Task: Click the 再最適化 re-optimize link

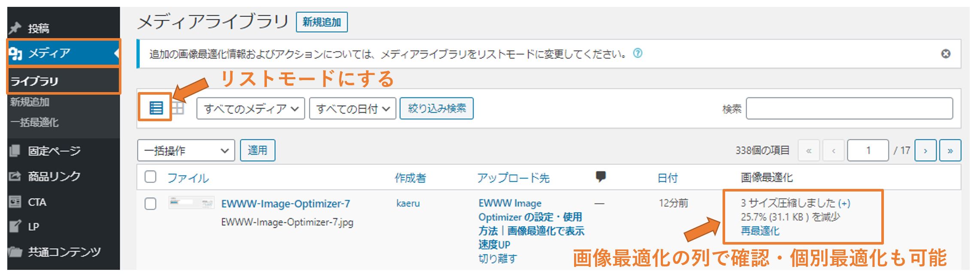Action: 759,231
